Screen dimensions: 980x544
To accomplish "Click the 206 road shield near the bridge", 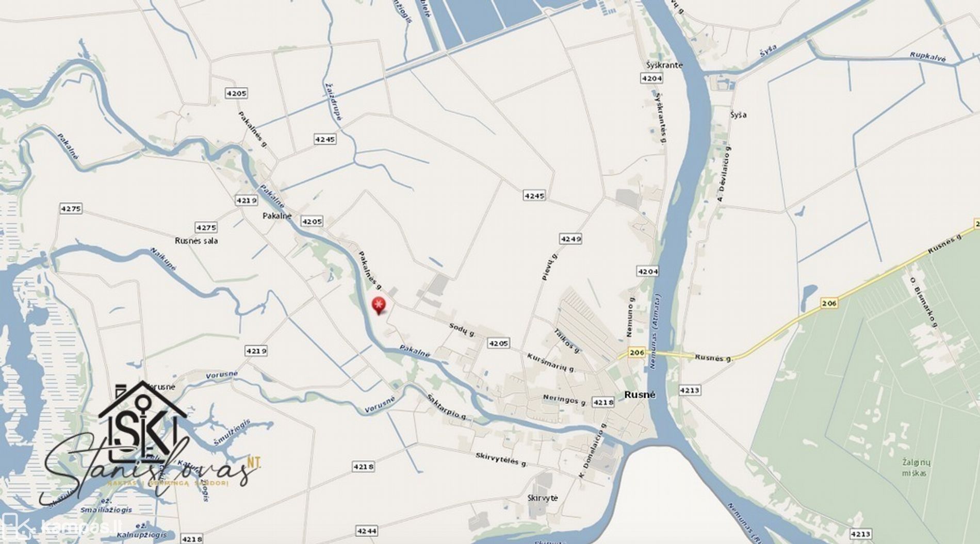I will [x=638, y=353].
